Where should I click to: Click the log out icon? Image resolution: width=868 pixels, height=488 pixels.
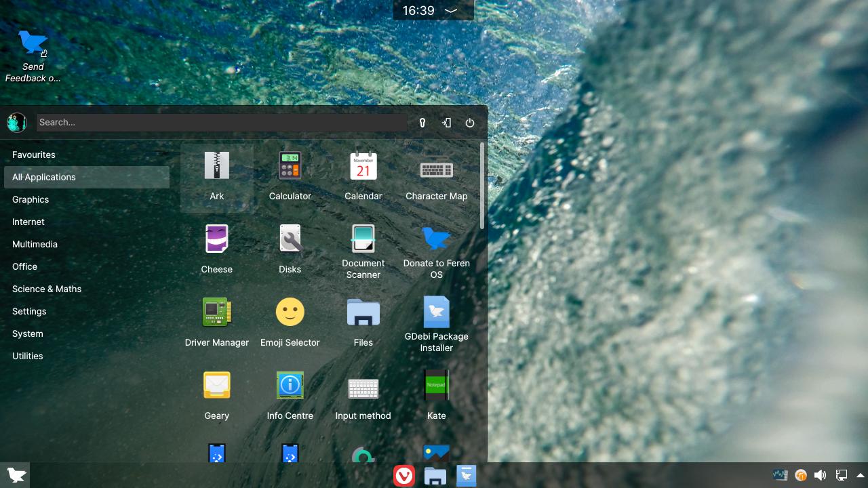pyautogui.click(x=446, y=123)
